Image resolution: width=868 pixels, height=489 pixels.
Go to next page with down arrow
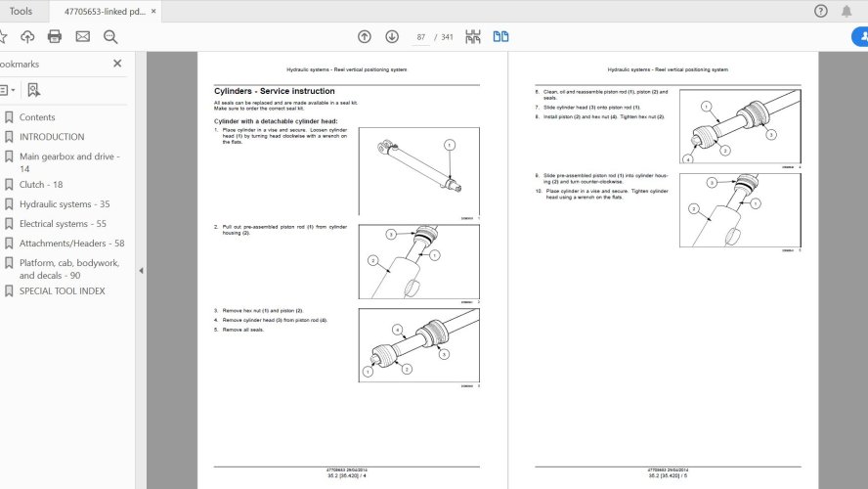point(392,37)
